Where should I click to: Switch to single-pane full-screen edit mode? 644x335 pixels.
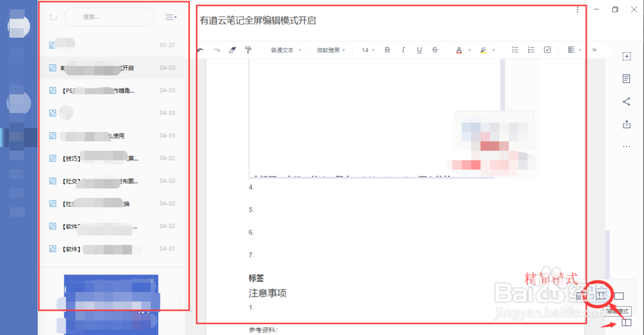click(620, 296)
